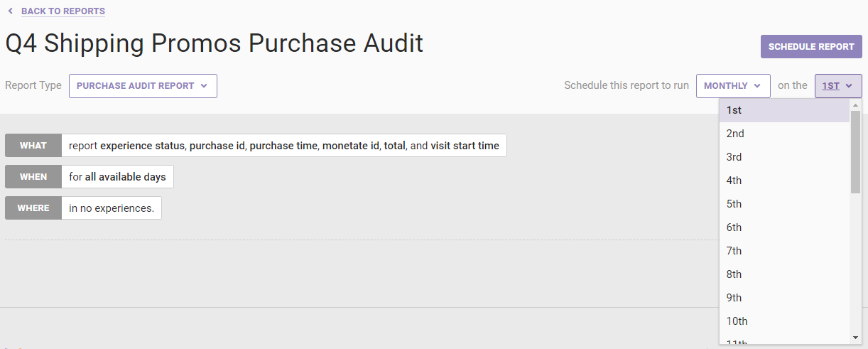Go back to reports link
Viewport: 868px width, 349px height.
point(63,11)
